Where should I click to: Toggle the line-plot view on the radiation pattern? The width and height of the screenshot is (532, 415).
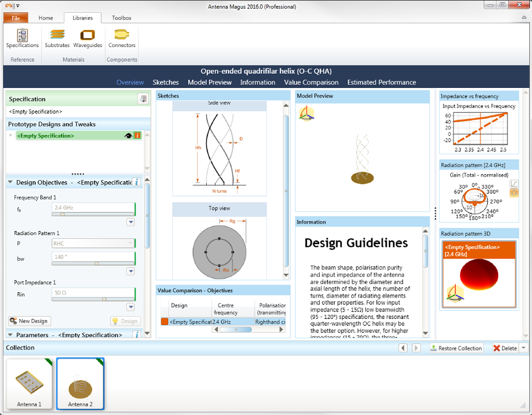pyautogui.click(x=515, y=183)
